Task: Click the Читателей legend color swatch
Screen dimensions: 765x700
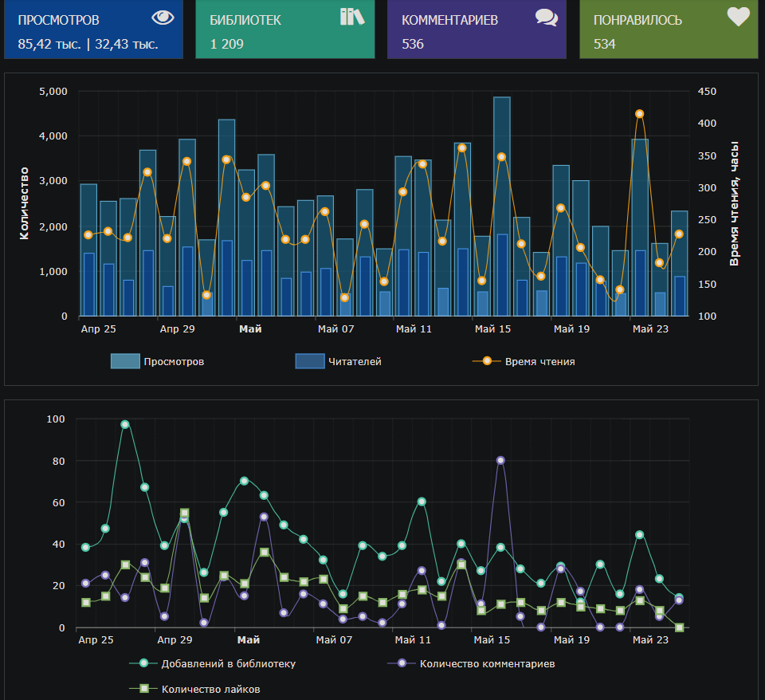Action: click(x=309, y=362)
